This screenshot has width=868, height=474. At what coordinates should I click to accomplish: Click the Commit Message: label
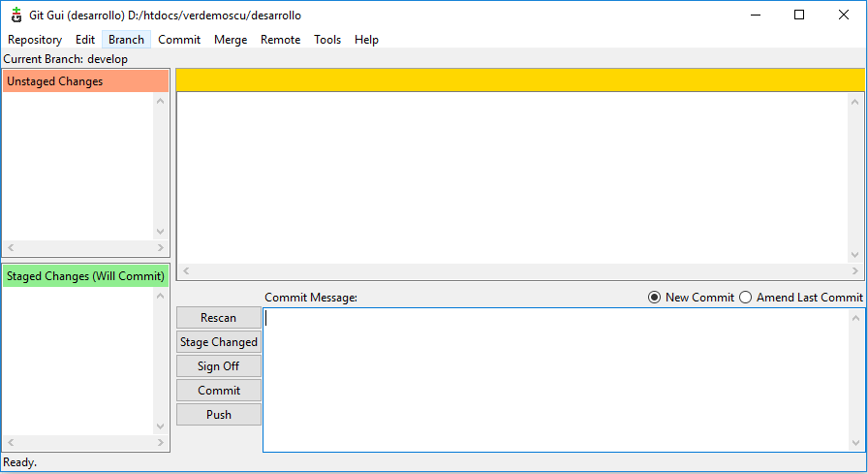click(311, 298)
